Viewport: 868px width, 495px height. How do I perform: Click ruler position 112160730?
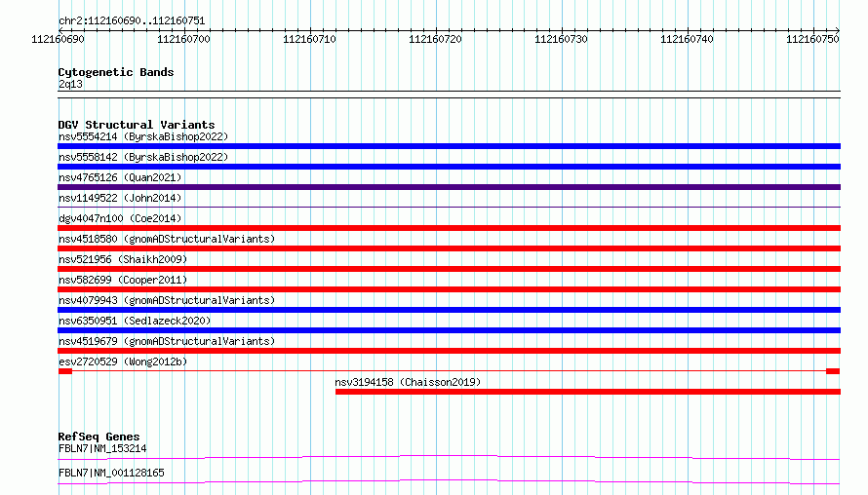click(561, 39)
